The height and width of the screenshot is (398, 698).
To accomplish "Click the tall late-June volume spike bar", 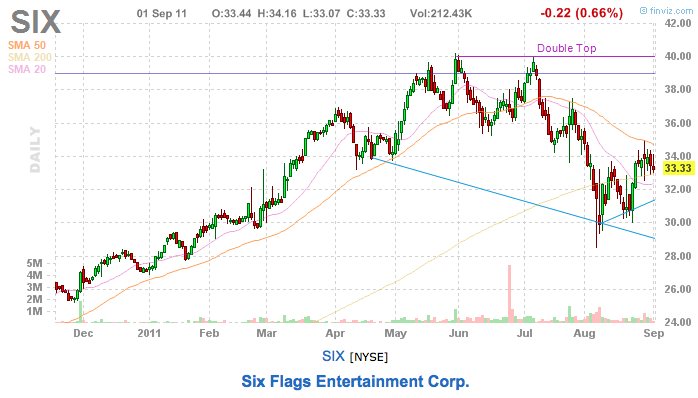I will click(510, 294).
